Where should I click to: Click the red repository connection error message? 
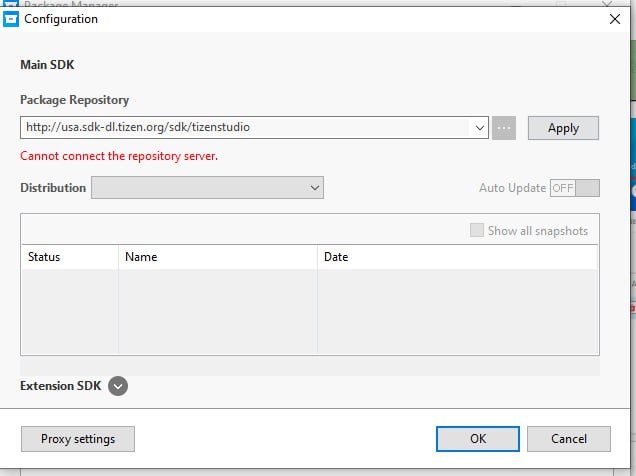point(119,156)
